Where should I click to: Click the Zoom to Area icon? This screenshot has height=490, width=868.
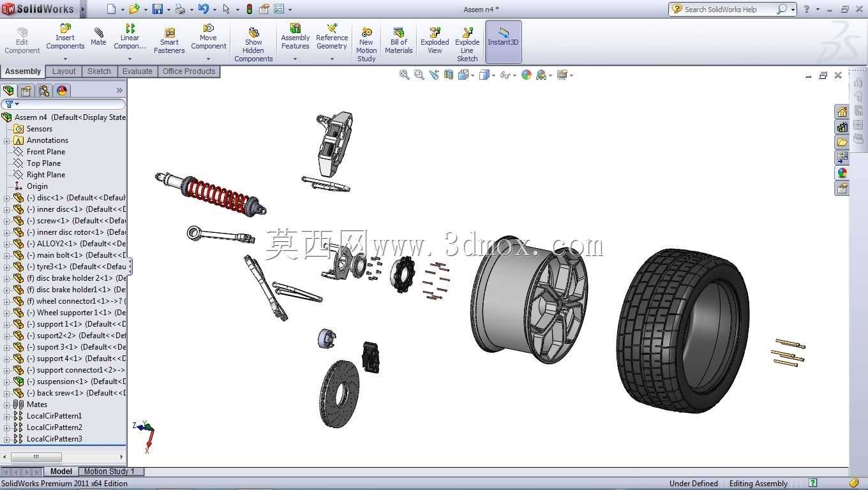[x=419, y=75]
